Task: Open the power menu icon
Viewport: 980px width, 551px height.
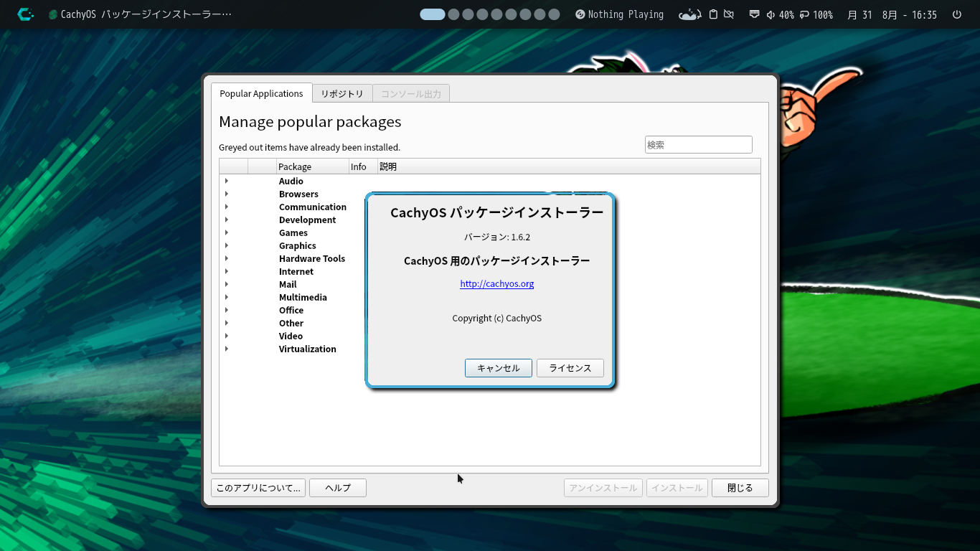Action: coord(957,14)
